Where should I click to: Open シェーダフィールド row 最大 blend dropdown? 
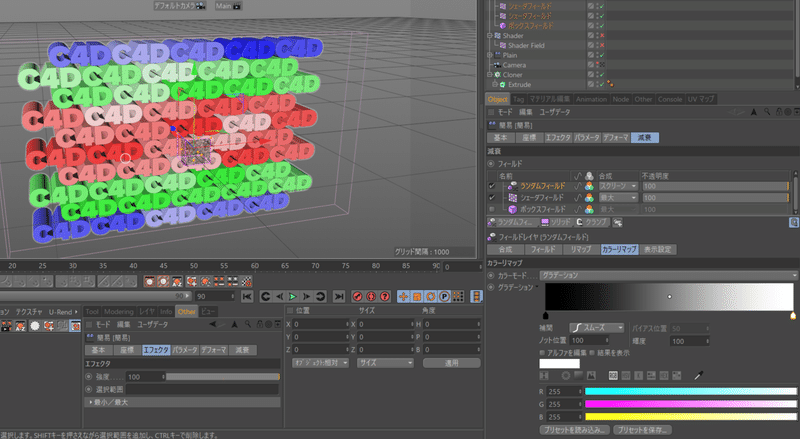tap(618, 198)
